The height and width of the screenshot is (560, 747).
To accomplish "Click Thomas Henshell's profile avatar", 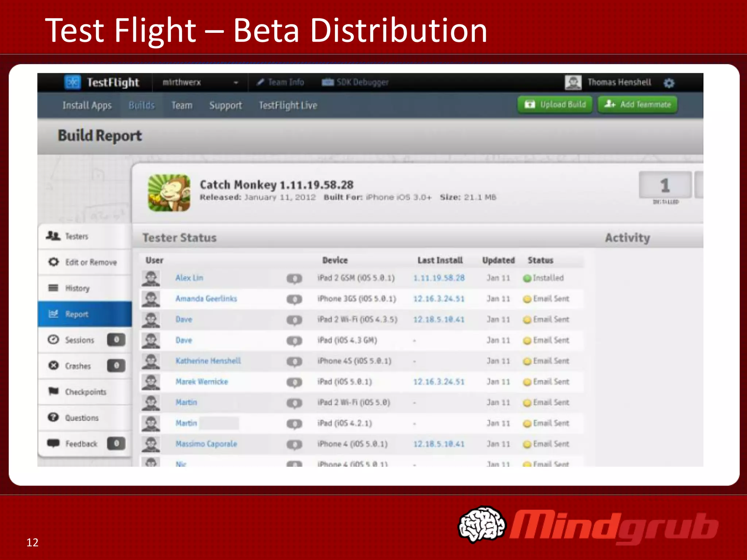I will point(573,82).
